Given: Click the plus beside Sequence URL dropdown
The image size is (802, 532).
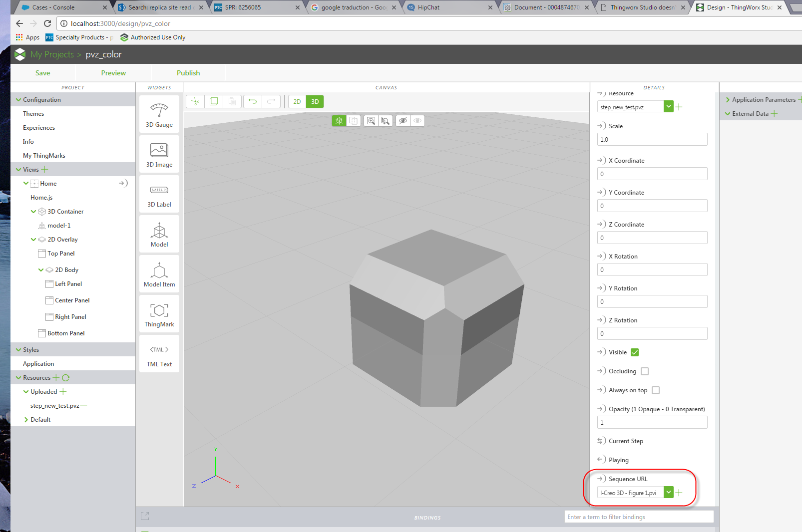Looking at the screenshot, I should [679, 493].
